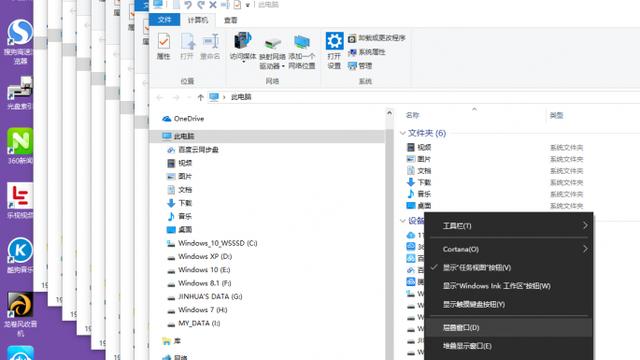Image resolution: width=640 pixels, height=360 pixels.
Task: Open 桌面 folder in the file list
Action: point(419,206)
